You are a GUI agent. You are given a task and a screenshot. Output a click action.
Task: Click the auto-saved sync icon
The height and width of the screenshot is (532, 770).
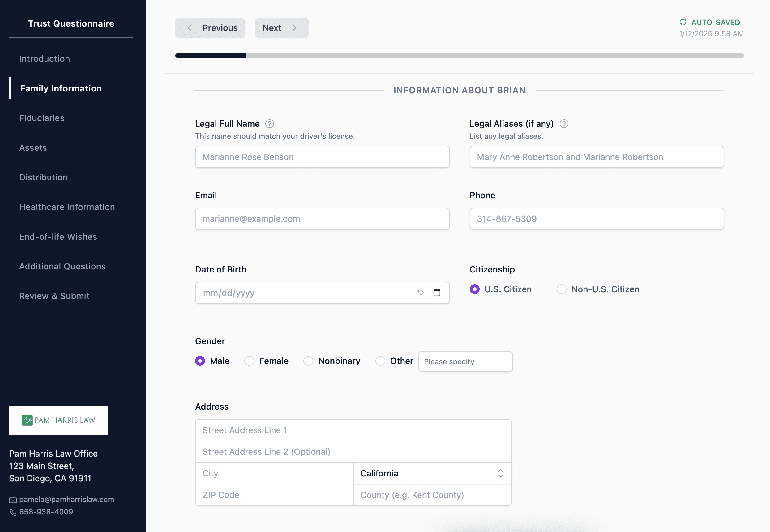682,22
